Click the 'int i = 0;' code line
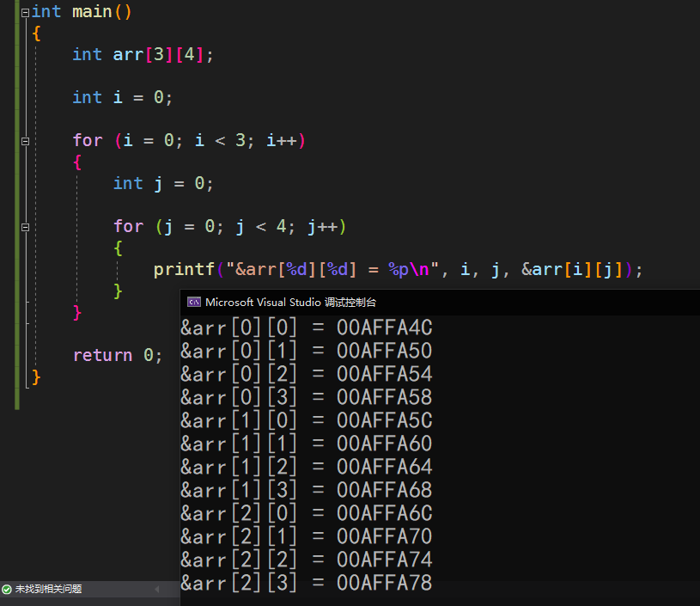 [x=122, y=97]
